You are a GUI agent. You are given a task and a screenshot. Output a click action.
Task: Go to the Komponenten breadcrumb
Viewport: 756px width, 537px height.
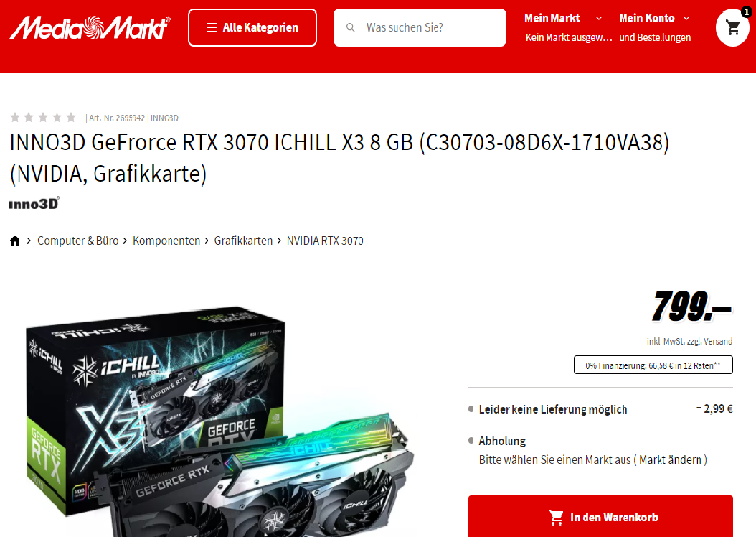166,241
